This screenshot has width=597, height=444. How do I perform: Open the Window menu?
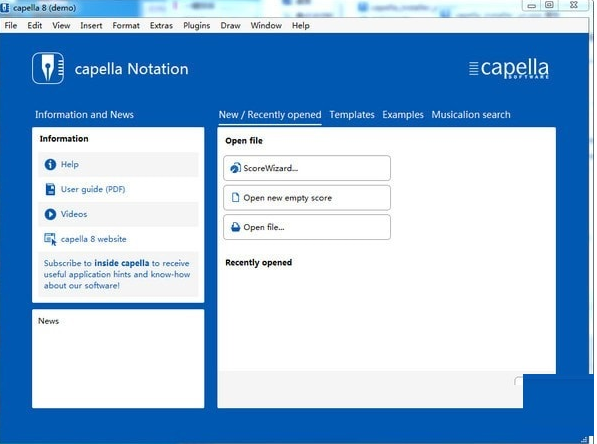[x=266, y=26]
